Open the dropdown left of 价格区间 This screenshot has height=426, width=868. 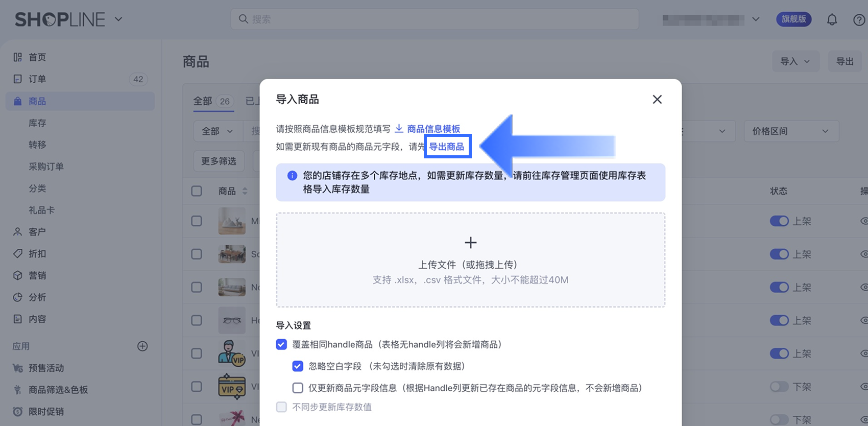[708, 131]
